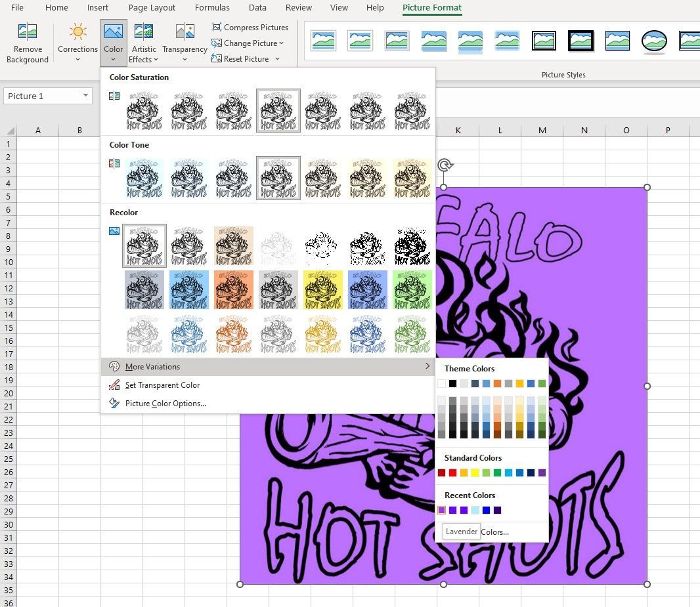Select the warmest Color Tone thumbnail
Viewport: 700px width, 607px height.
(x=412, y=178)
